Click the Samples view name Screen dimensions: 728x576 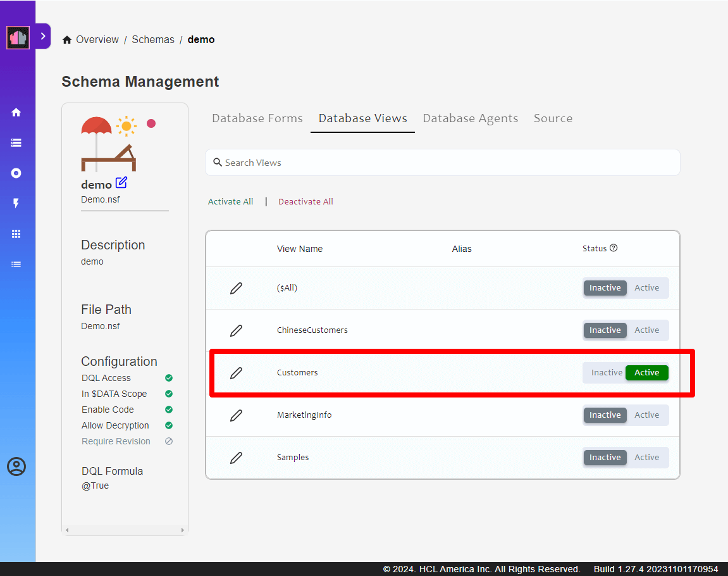[292, 458]
